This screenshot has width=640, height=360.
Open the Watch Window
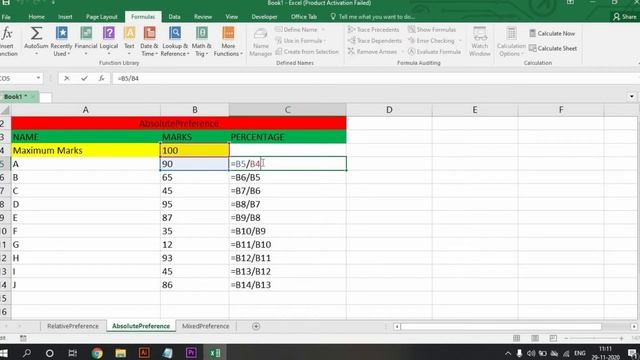480,41
